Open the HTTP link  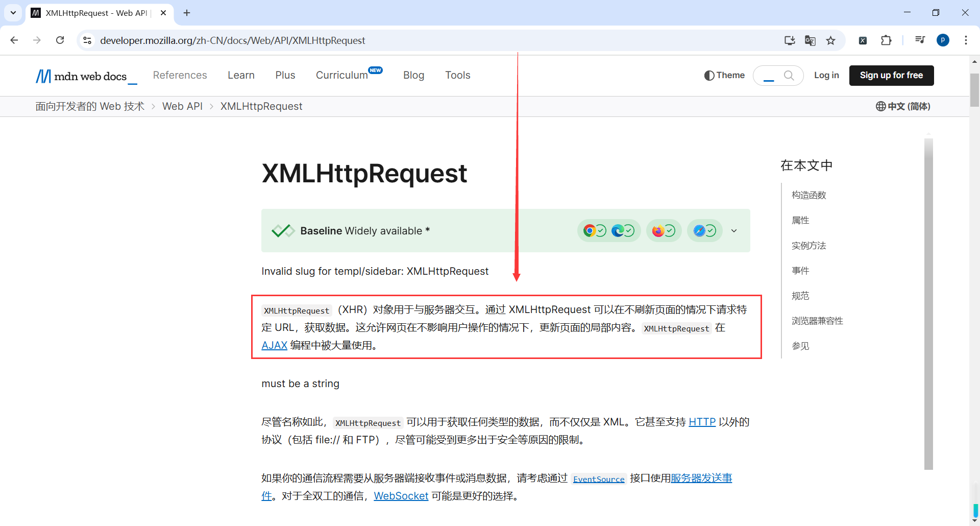point(702,422)
